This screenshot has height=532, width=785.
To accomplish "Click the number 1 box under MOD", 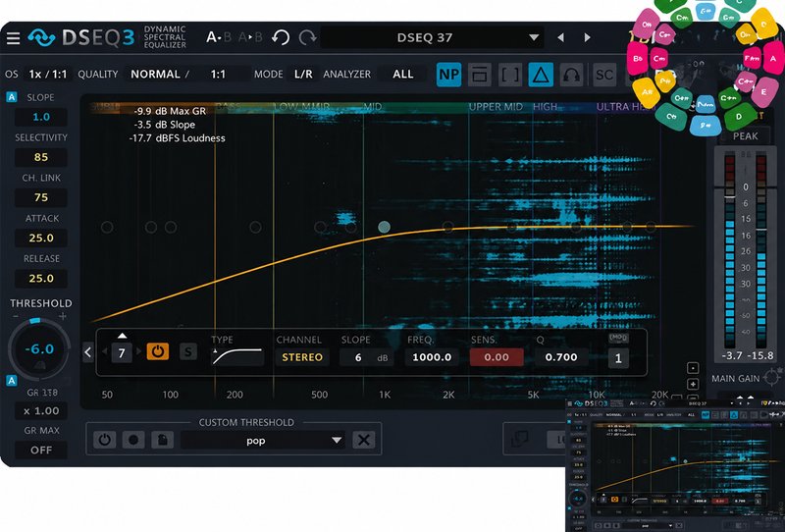I will [x=618, y=358].
